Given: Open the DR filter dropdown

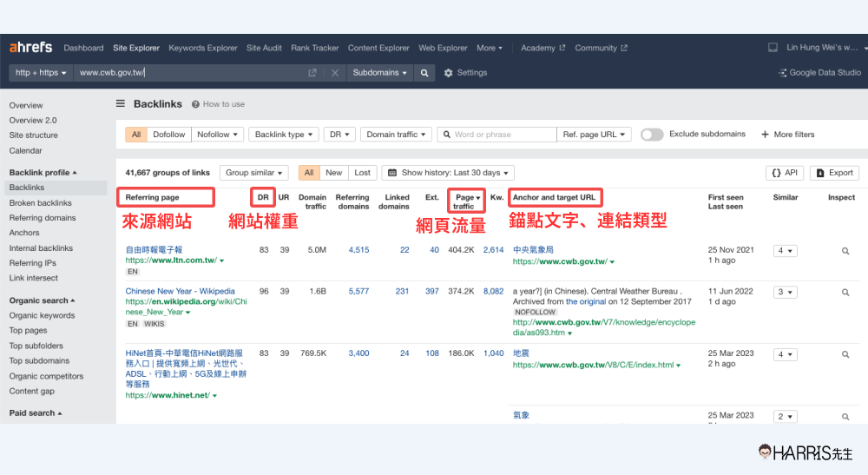Looking at the screenshot, I should (339, 134).
